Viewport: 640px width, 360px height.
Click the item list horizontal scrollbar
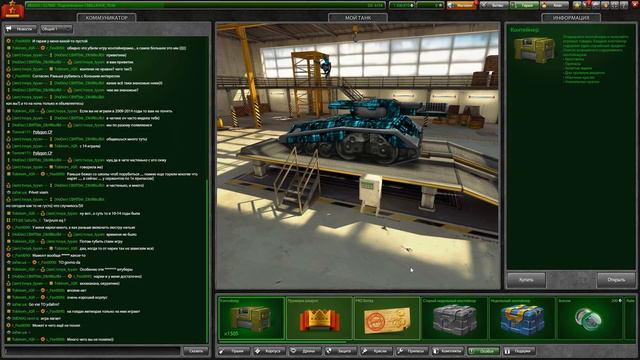(282, 341)
